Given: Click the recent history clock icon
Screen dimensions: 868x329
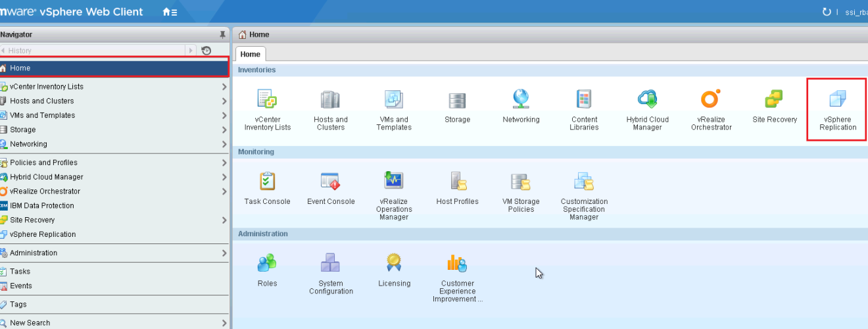Looking at the screenshot, I should pyautogui.click(x=206, y=51).
